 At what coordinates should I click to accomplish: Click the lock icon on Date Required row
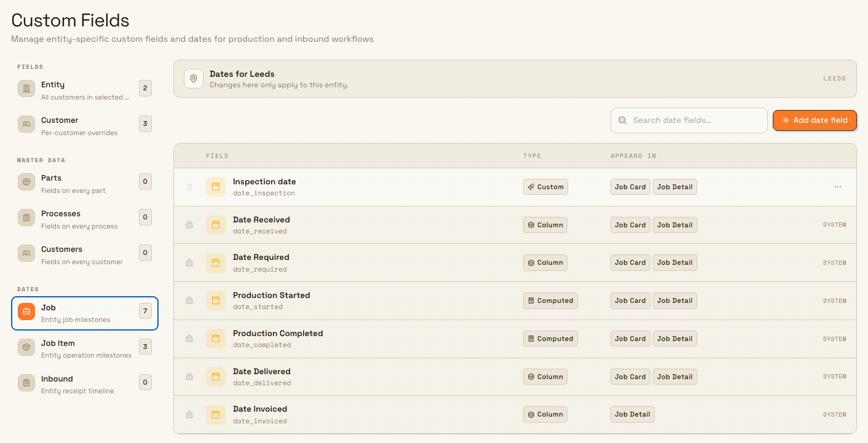coord(189,263)
